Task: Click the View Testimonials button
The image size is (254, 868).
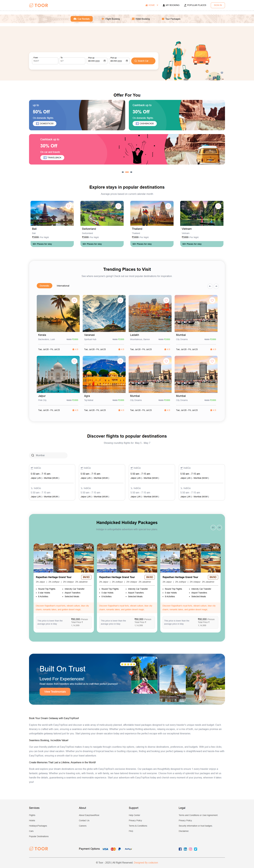Action: pos(55,692)
